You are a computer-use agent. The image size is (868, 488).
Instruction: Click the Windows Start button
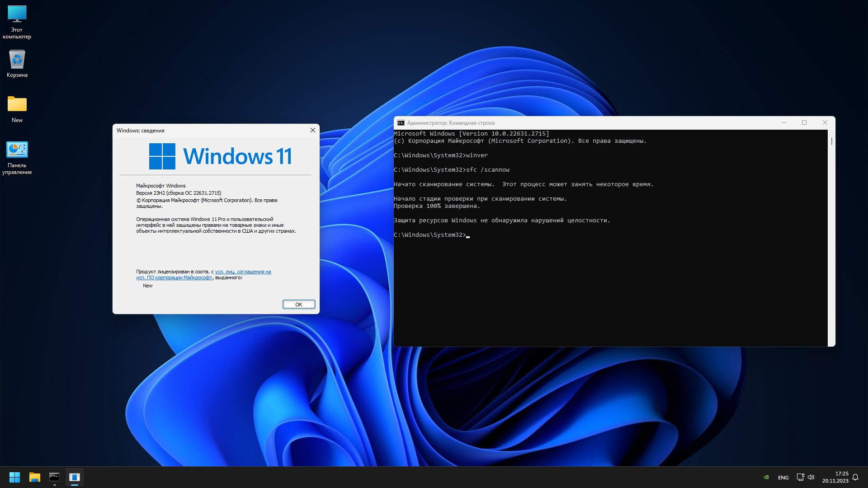click(14, 477)
